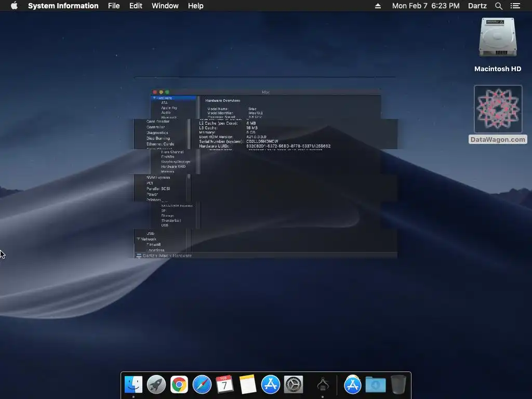Open App Store icon beside System Preferences
Viewport: 532px width, 399px height.
point(270,385)
